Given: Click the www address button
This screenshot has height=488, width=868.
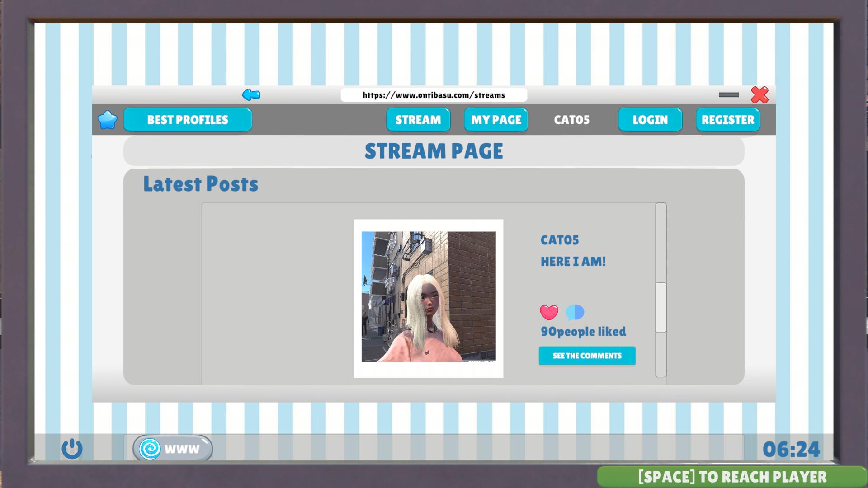Looking at the screenshot, I should pos(172,448).
